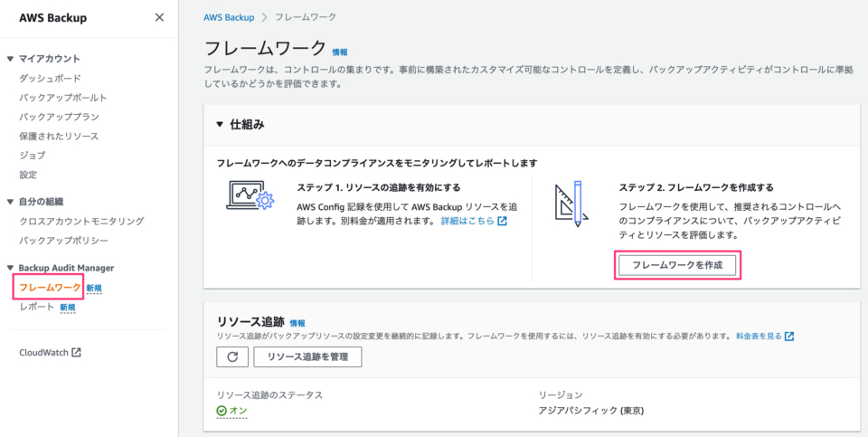Click 新規 badge next to フレームワーク
Screen dimensions: 868x437
coord(94,288)
